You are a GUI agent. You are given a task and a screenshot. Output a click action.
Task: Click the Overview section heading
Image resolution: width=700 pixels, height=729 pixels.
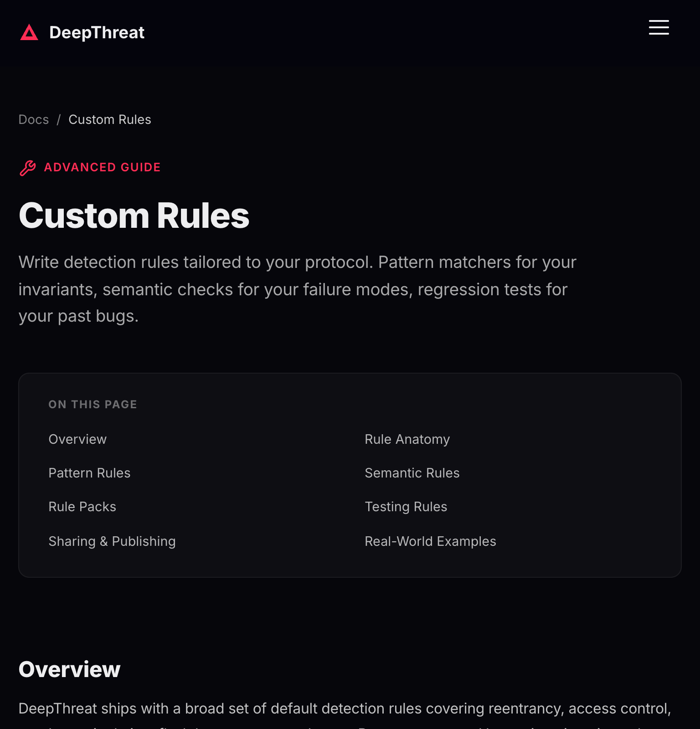click(x=69, y=669)
